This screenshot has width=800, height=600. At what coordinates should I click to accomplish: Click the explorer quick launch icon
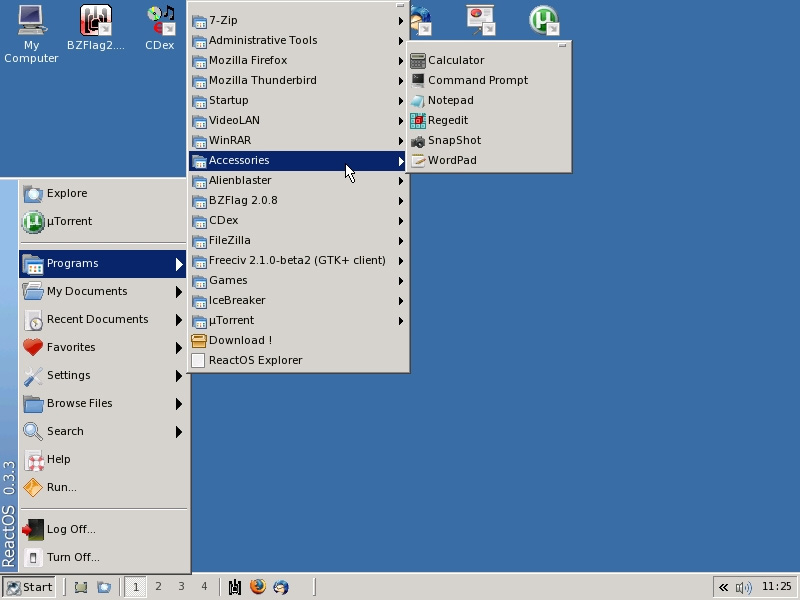click(x=104, y=587)
